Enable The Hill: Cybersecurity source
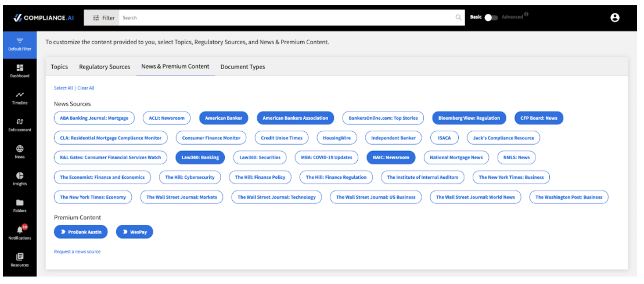Screen dimensions: 644x284 (x=190, y=177)
